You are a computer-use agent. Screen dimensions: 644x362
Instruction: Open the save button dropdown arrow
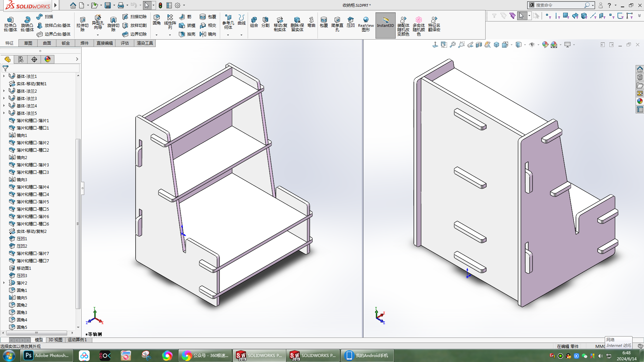[114, 5]
